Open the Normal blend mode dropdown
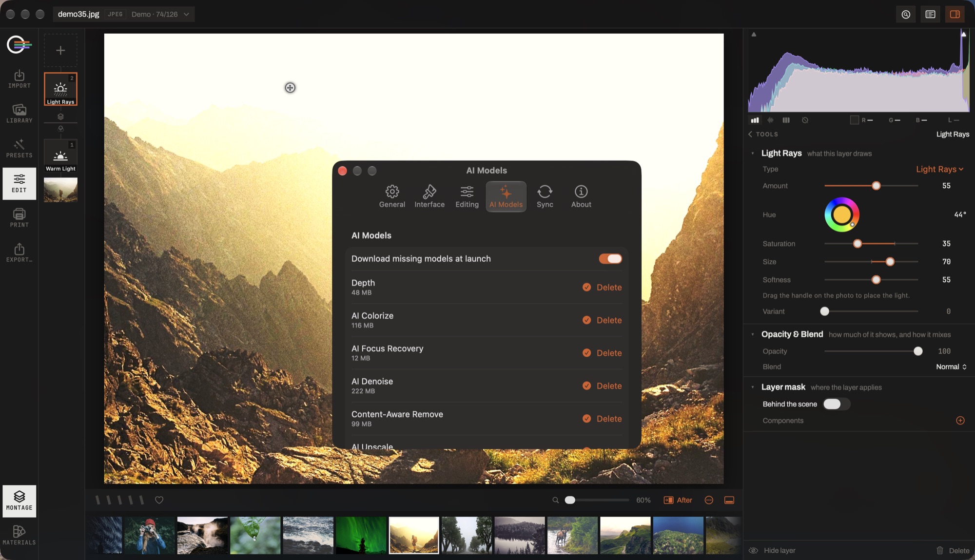 [951, 367]
